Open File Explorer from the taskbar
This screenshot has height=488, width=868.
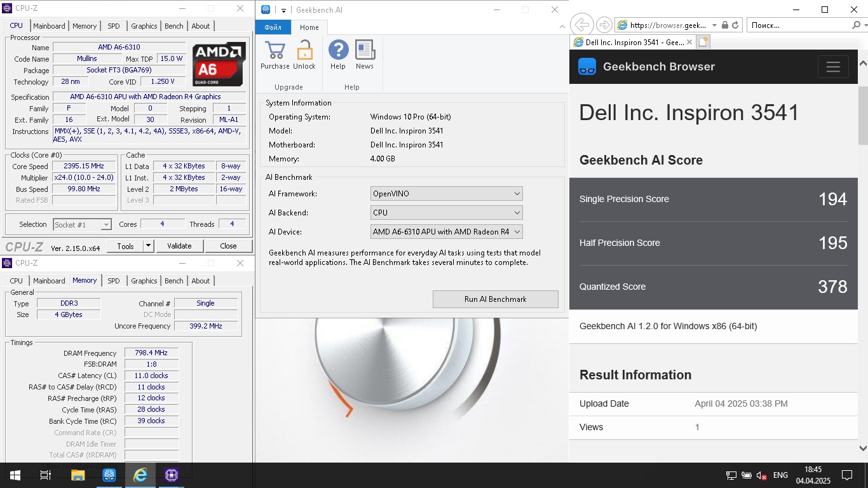(x=78, y=475)
